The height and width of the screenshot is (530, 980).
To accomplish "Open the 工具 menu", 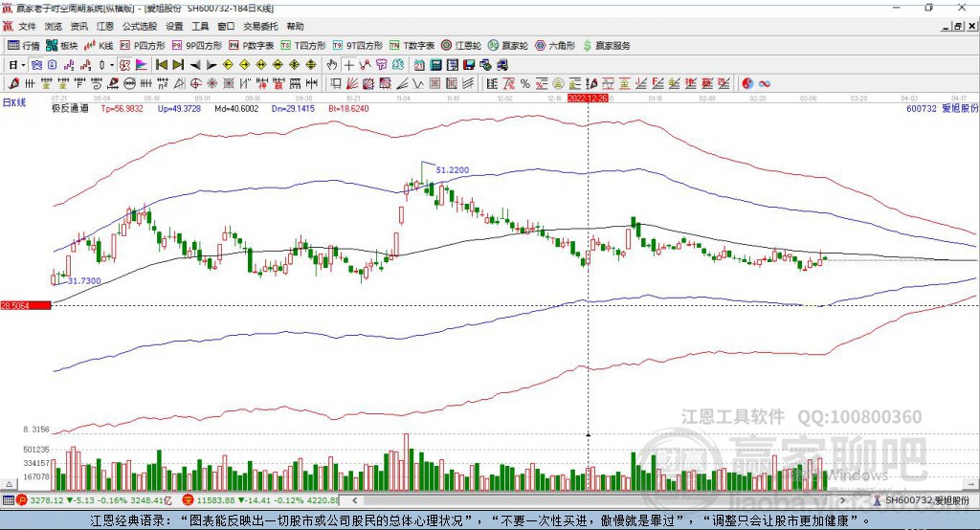I will pyautogui.click(x=200, y=26).
